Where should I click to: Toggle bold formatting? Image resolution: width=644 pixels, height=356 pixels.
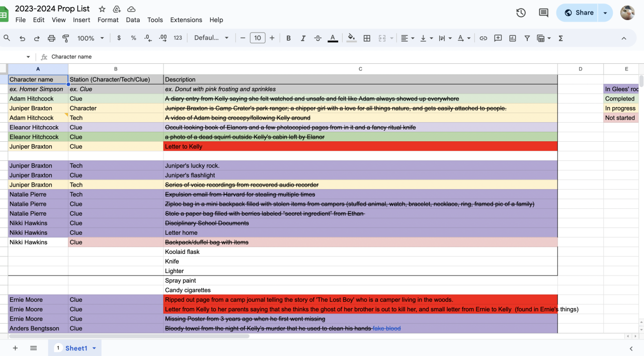click(288, 38)
